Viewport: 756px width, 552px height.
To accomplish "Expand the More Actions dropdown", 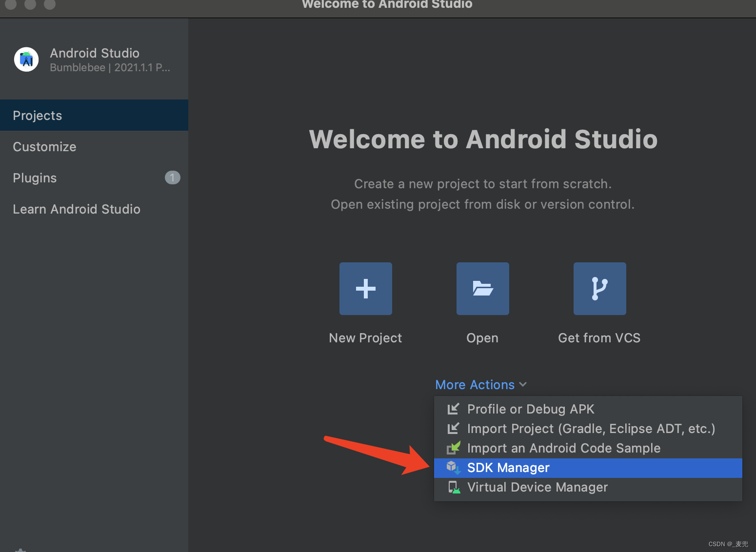I will click(x=481, y=385).
